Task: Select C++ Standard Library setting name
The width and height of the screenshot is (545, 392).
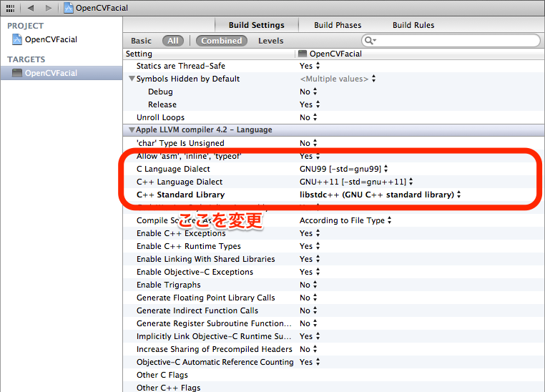Action: (180, 195)
